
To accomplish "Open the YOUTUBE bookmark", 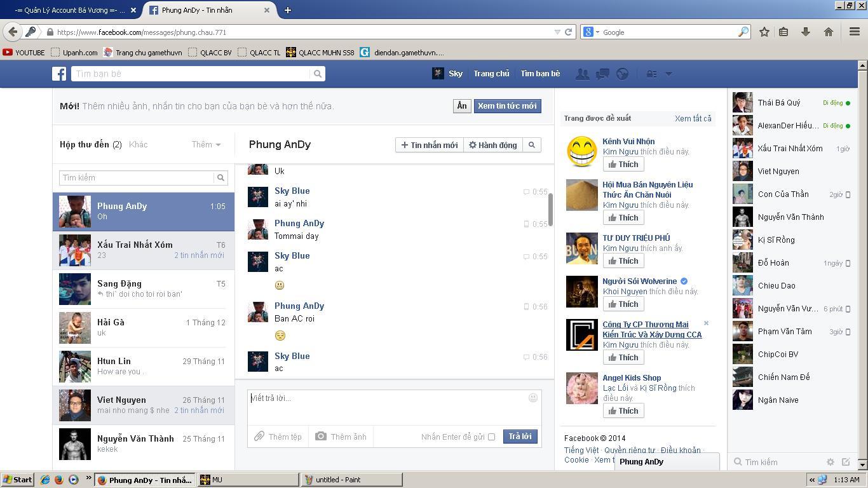I will point(24,53).
